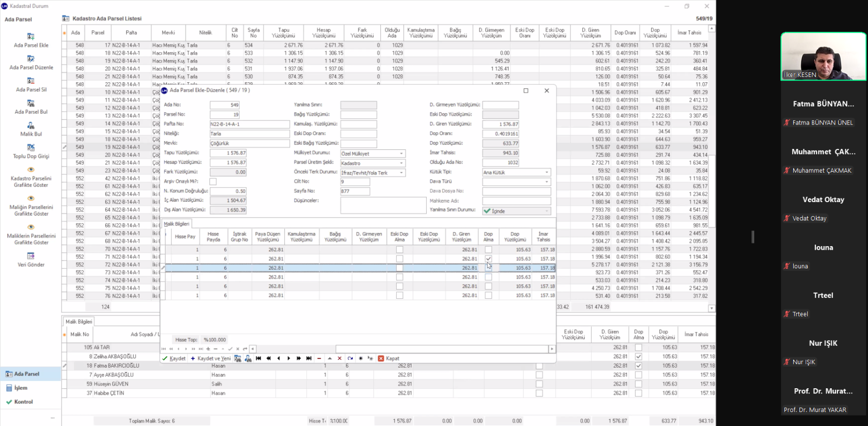Click the Kadastro Parselini Grafikte Göster eye icon
This screenshot has height=426, width=868.
point(31,170)
